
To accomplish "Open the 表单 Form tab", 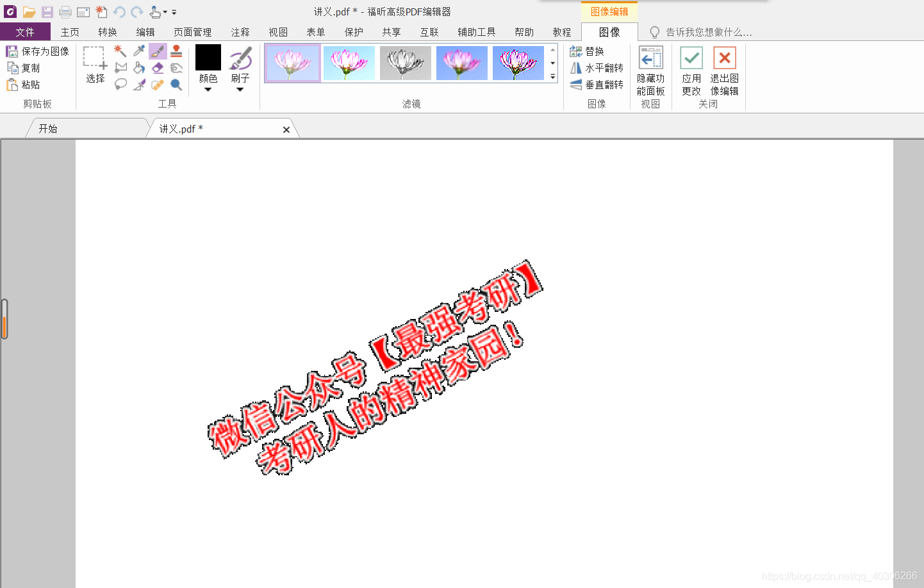I will 316,32.
